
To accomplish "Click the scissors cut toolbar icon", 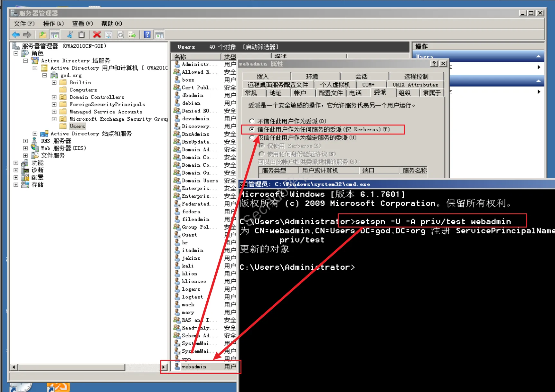I will point(70,35).
